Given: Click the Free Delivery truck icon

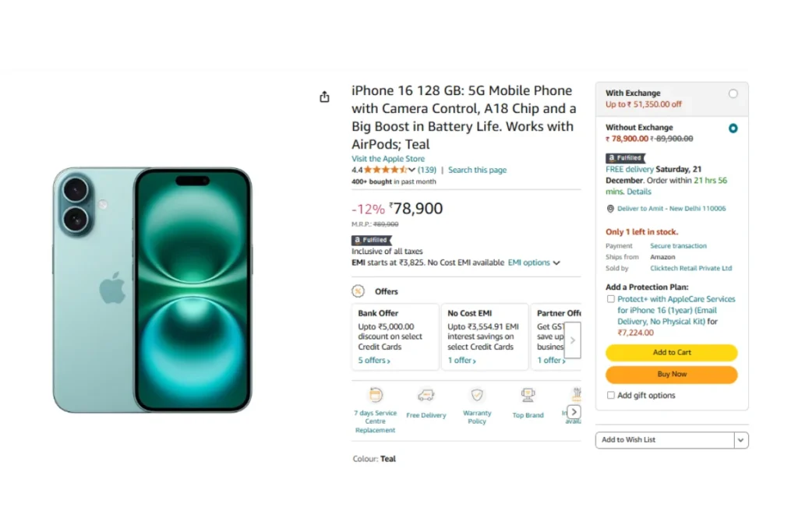Looking at the screenshot, I should pos(426,395).
